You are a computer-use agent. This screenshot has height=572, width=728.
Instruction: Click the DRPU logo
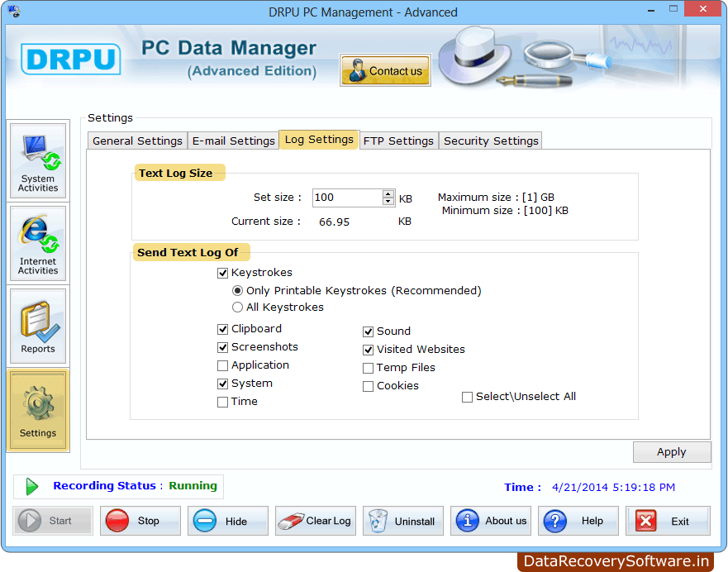tap(70, 59)
